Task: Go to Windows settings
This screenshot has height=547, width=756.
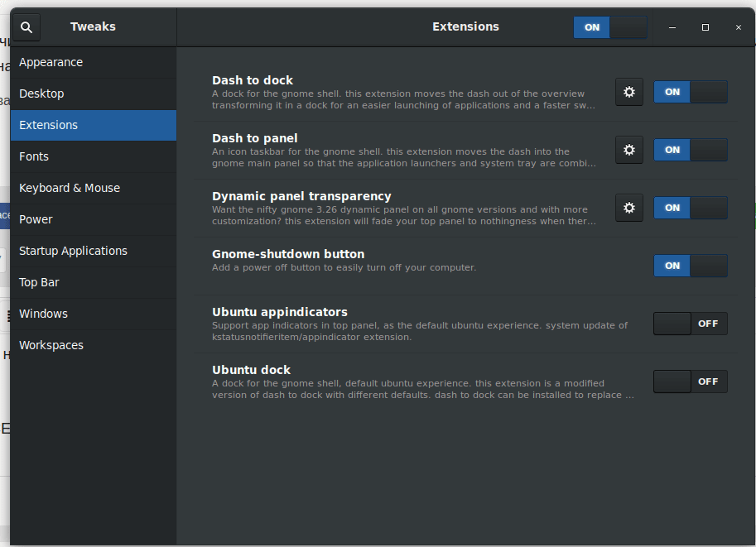Action: pos(94,314)
